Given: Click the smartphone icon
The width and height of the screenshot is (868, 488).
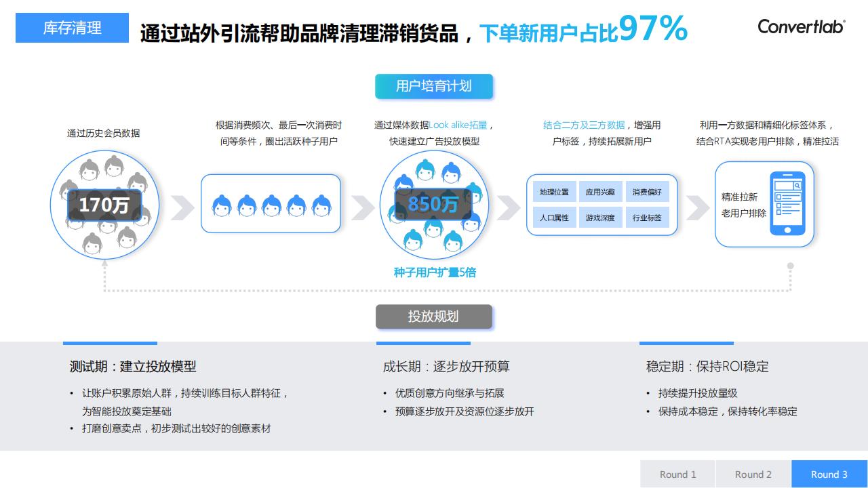Looking at the screenshot, I should click(x=787, y=203).
